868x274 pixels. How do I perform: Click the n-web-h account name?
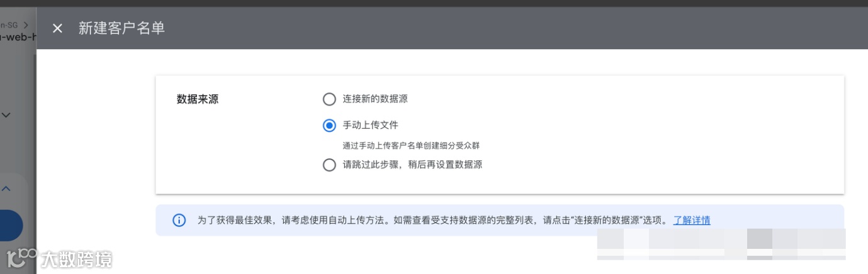18,37
